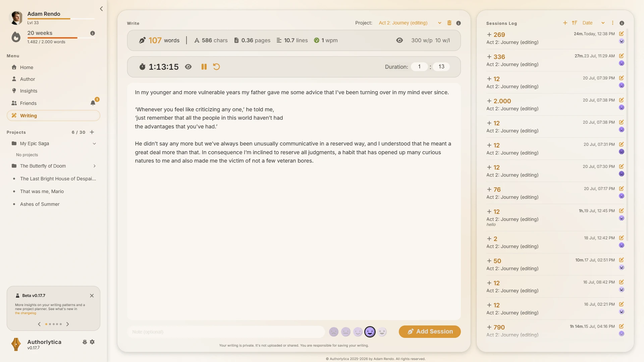
Task: Open streak info next to 20 weeks
Action: click(x=93, y=33)
